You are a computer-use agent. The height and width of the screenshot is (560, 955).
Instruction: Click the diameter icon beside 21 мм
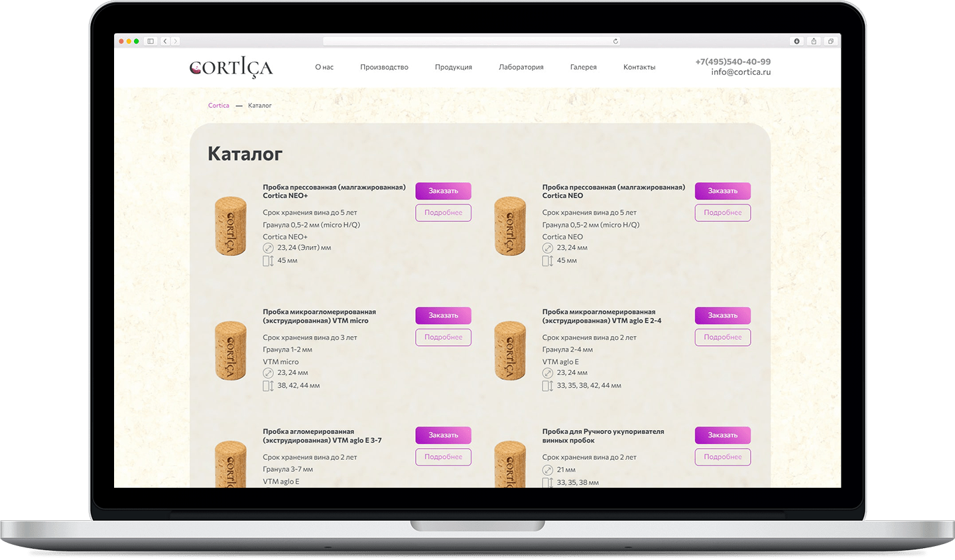click(x=548, y=470)
